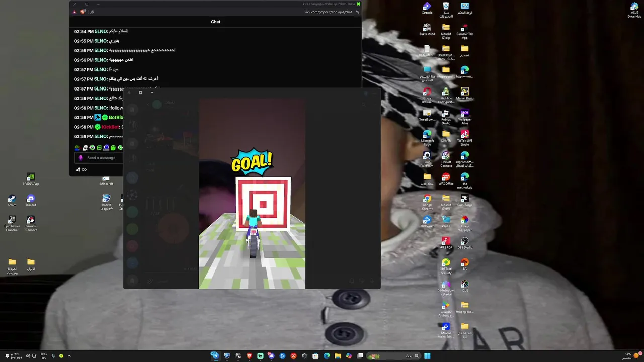Open the GameSir Connect desktop icon
Screen dimensions: 644x362
[x=31, y=224]
